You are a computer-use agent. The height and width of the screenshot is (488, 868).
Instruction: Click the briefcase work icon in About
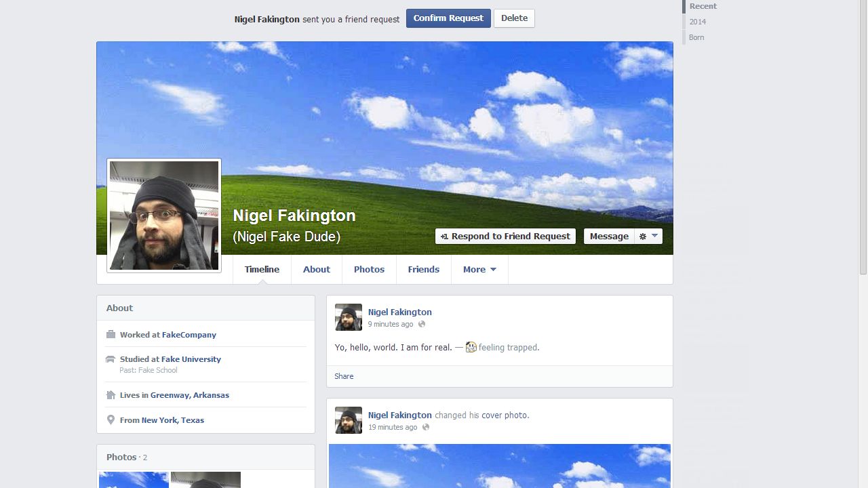pos(111,334)
